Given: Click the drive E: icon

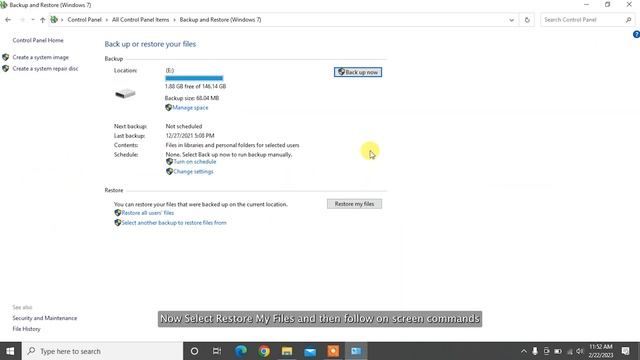Looking at the screenshot, I should coord(125,93).
